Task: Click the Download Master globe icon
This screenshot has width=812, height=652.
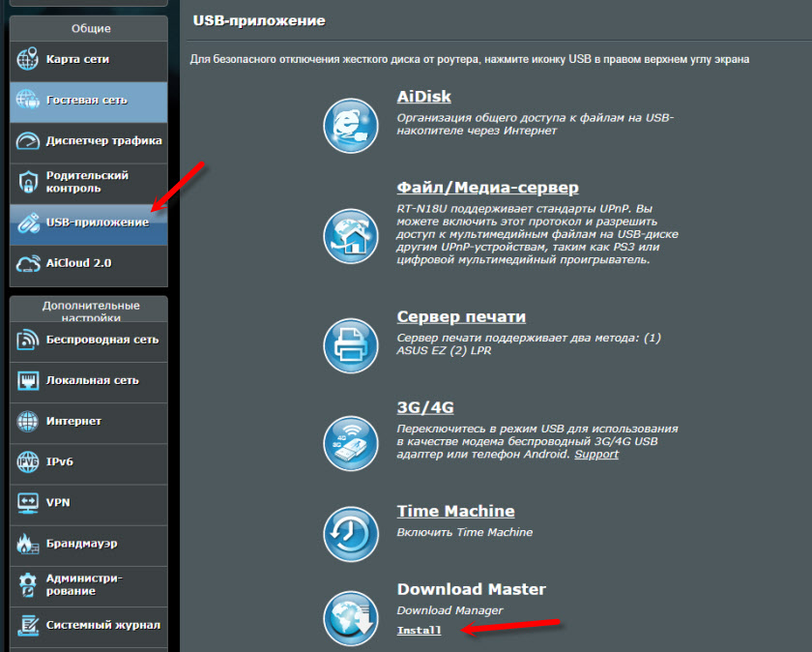Action: pyautogui.click(x=351, y=618)
